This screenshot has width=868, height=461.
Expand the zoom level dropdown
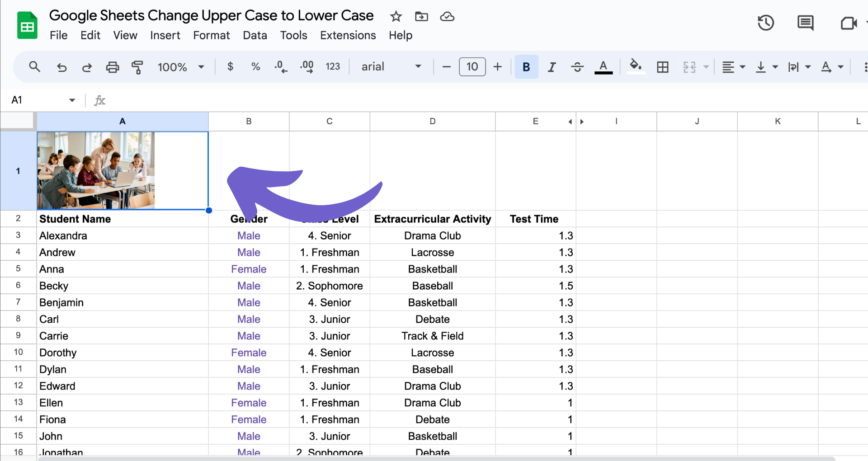[x=201, y=67]
